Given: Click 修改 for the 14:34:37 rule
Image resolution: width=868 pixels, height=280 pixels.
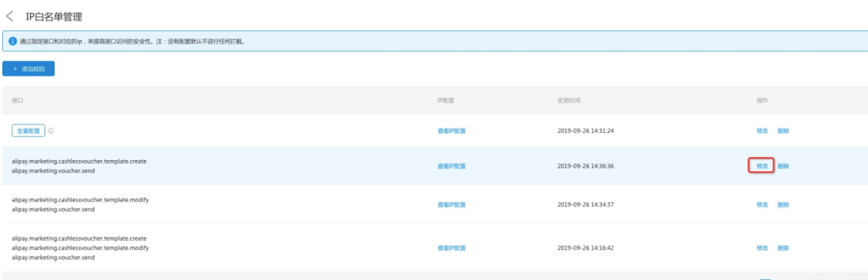Looking at the screenshot, I should pos(762,205).
